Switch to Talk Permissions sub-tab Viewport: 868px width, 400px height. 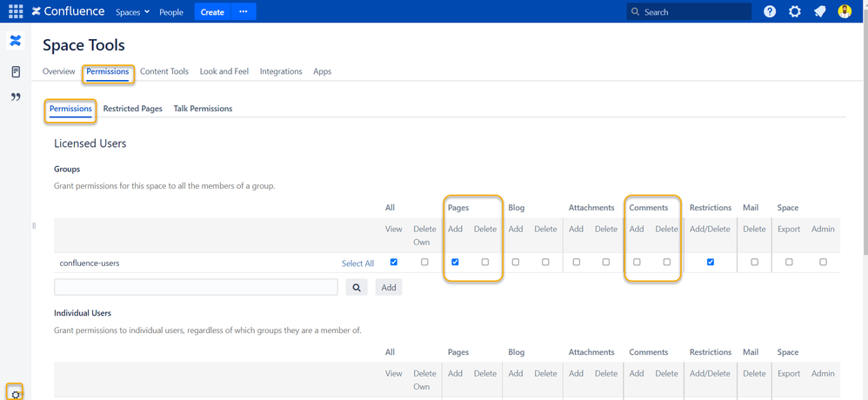pyautogui.click(x=204, y=109)
